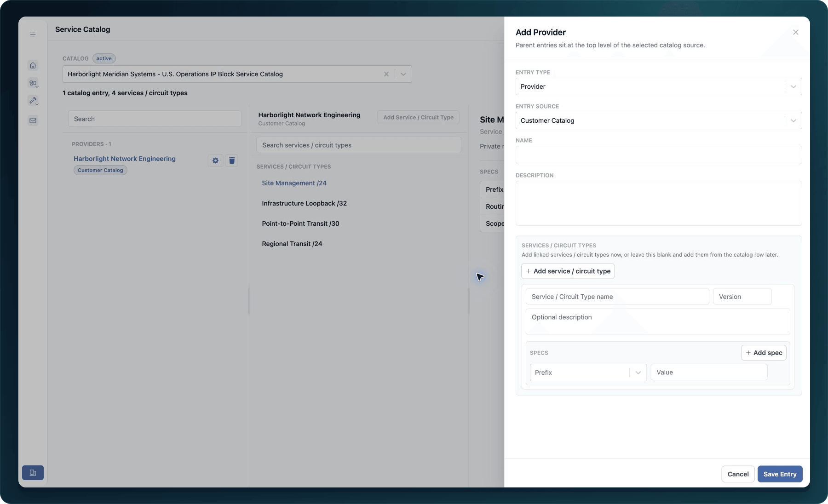The image size is (828, 504).
Task: Click the Add Provider panel title
Action: 540,32
